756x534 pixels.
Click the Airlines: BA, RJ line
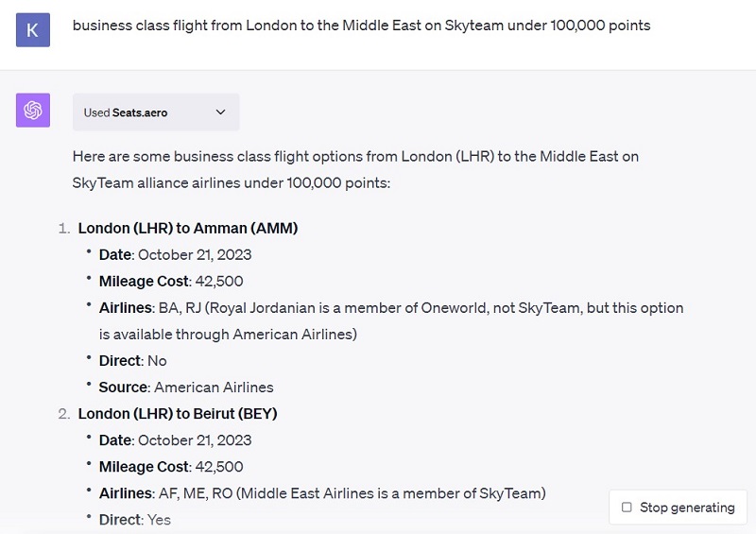[x=391, y=320]
